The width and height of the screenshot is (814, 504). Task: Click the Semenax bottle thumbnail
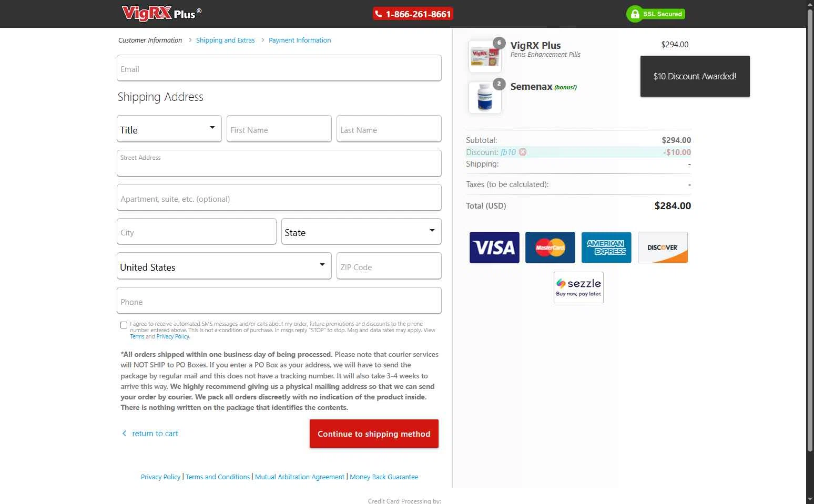[485, 97]
